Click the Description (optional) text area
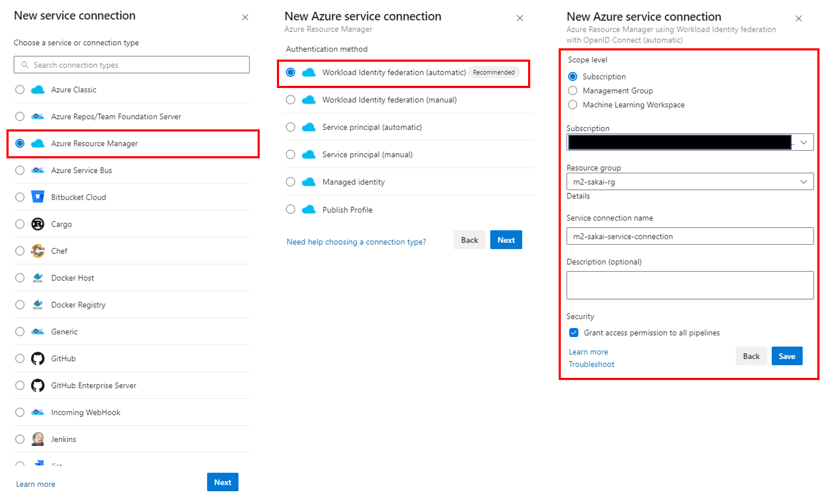 pyautogui.click(x=690, y=285)
